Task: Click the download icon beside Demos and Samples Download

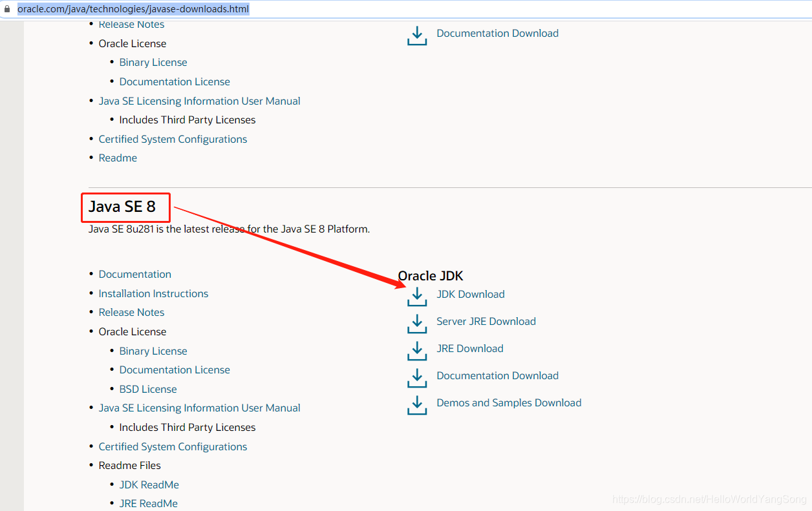Action: pos(417,405)
